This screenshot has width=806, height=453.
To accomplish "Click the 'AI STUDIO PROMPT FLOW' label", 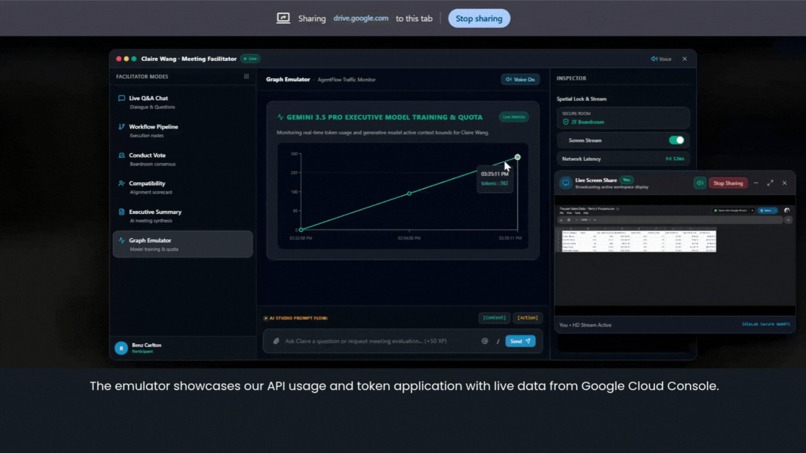I will pos(299,318).
